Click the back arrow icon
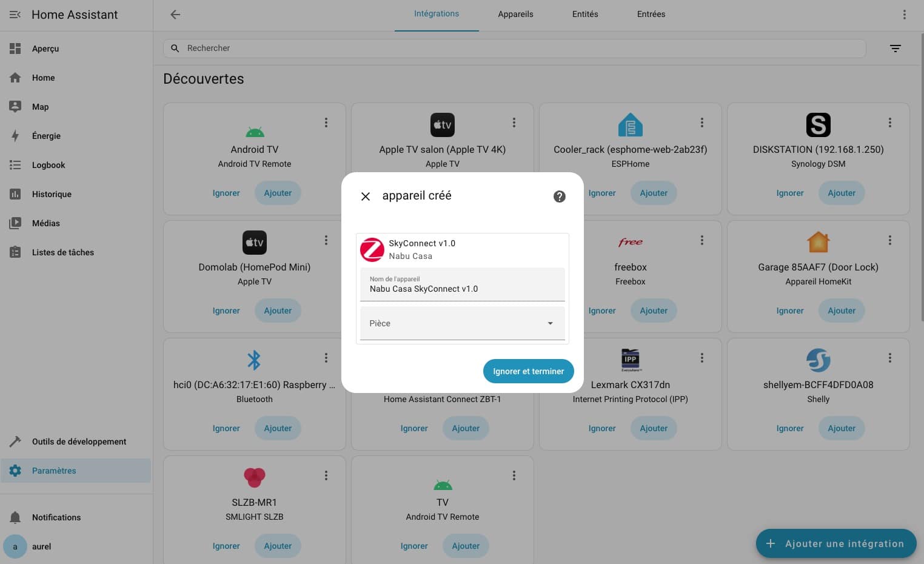Image resolution: width=924 pixels, height=564 pixels. (175, 15)
